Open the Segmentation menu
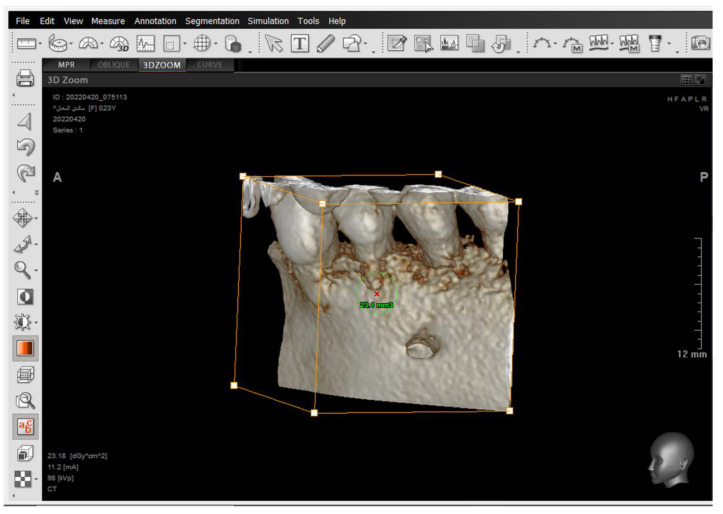Viewport: 723px width, 514px height. click(212, 21)
